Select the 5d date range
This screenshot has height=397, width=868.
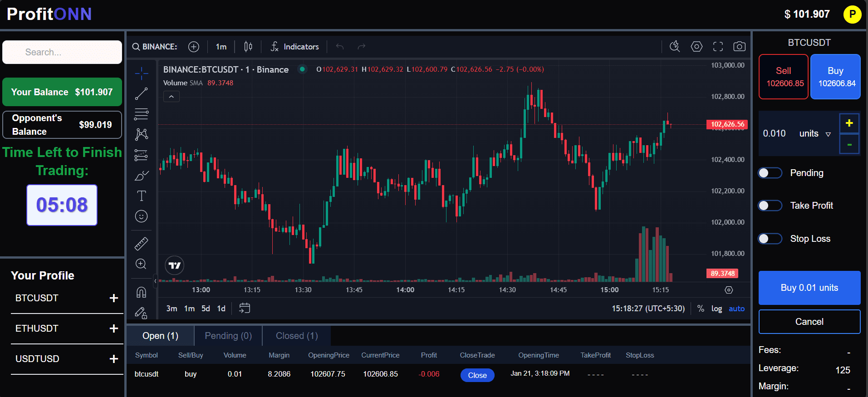pos(206,309)
